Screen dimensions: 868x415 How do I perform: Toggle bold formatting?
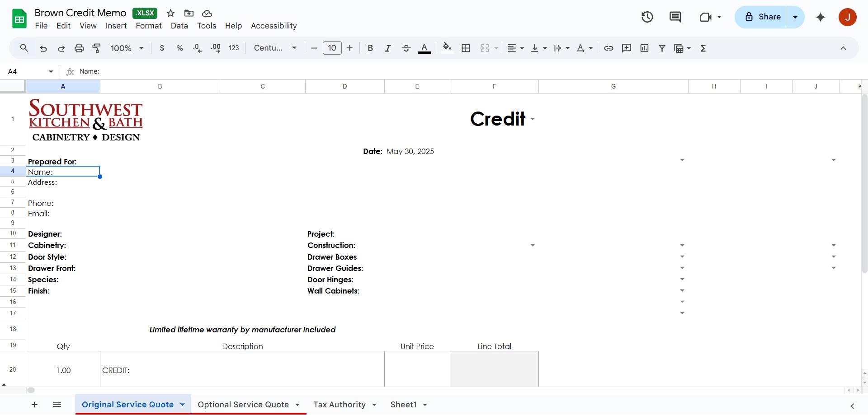[x=370, y=48]
